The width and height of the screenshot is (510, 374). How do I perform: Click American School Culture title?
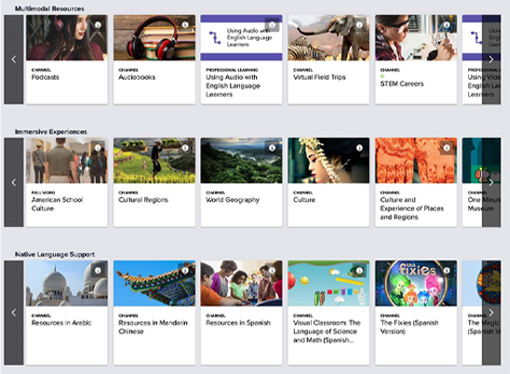57,204
